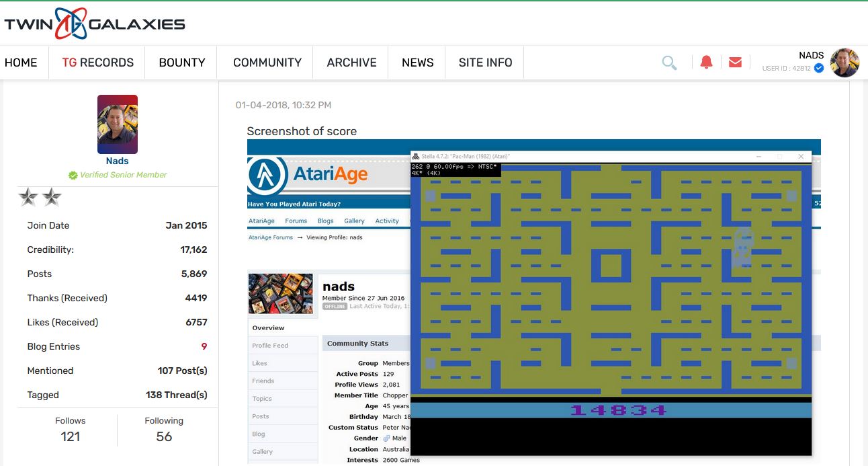Open the Nads profile name link
This screenshot has width=868, height=466.
(117, 161)
